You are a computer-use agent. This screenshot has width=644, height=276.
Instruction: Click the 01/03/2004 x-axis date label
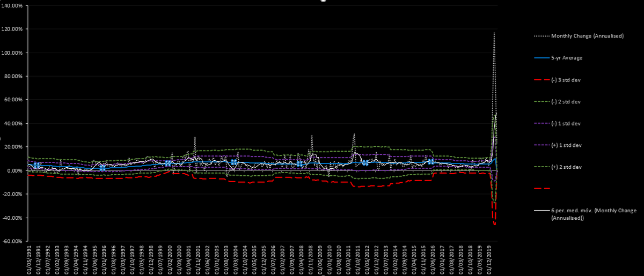click(236, 259)
